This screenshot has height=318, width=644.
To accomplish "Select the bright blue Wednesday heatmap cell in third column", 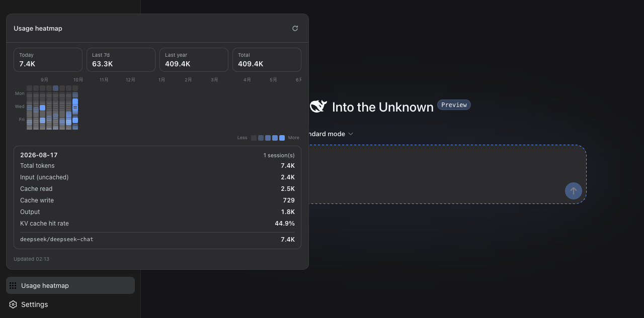I will 42,108.
